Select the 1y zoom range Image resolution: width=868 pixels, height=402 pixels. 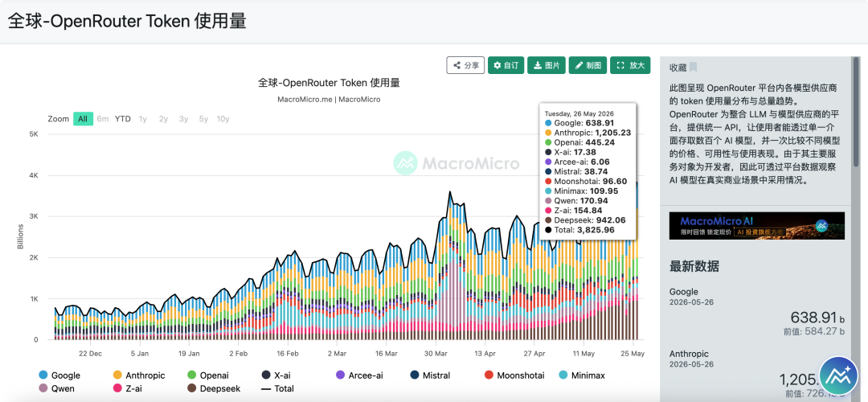143,118
